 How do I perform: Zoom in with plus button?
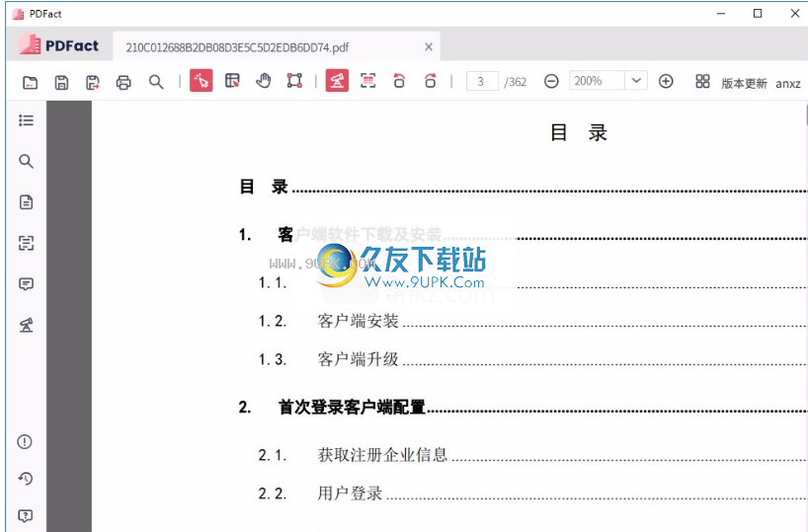click(x=666, y=81)
